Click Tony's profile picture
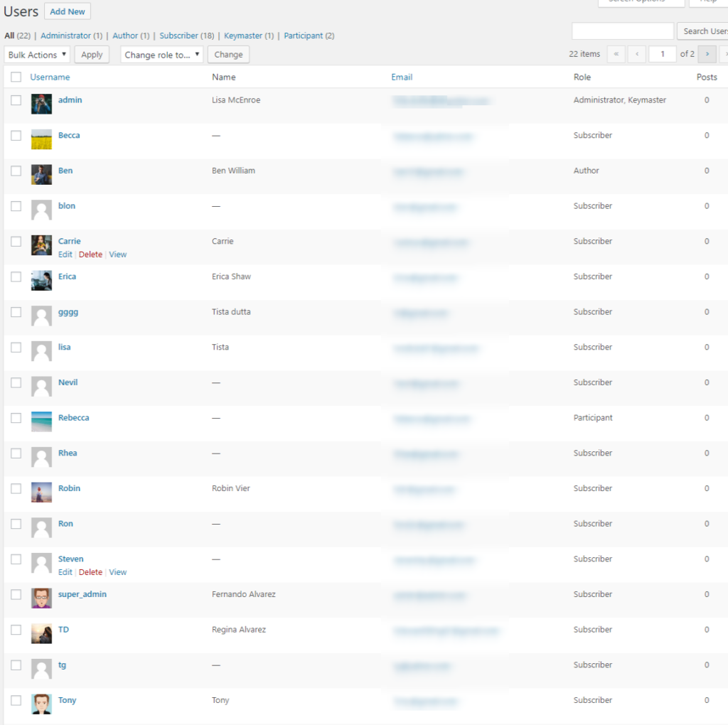This screenshot has width=728, height=725. 41,705
